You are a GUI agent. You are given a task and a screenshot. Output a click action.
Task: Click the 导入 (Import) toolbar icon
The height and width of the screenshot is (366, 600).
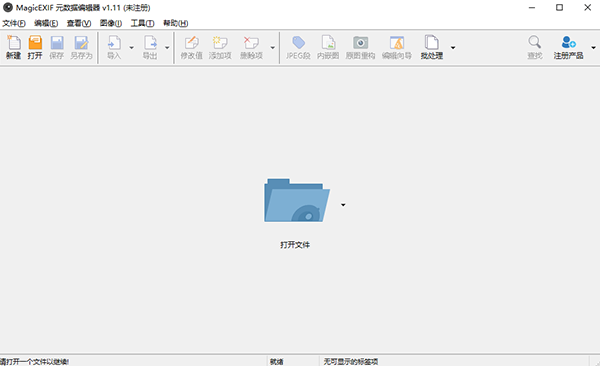coord(114,47)
